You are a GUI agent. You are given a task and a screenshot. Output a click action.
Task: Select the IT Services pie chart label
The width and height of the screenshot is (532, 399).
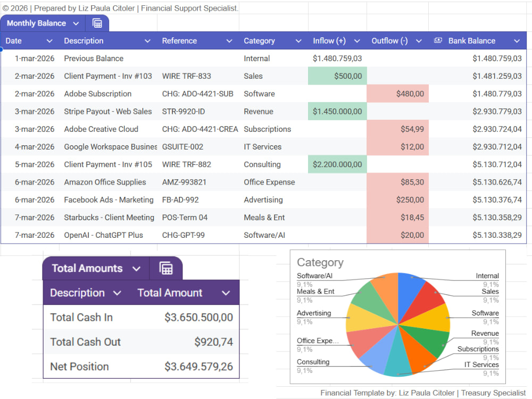coord(481,365)
